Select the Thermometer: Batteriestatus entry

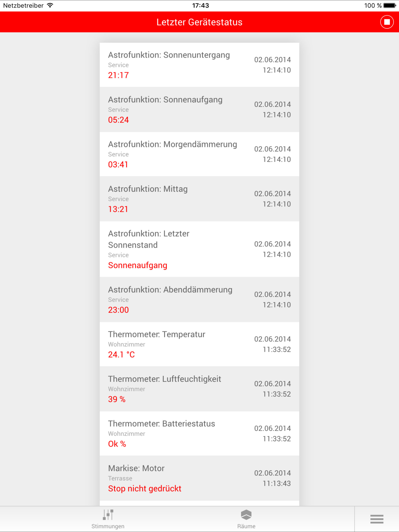coord(199,433)
